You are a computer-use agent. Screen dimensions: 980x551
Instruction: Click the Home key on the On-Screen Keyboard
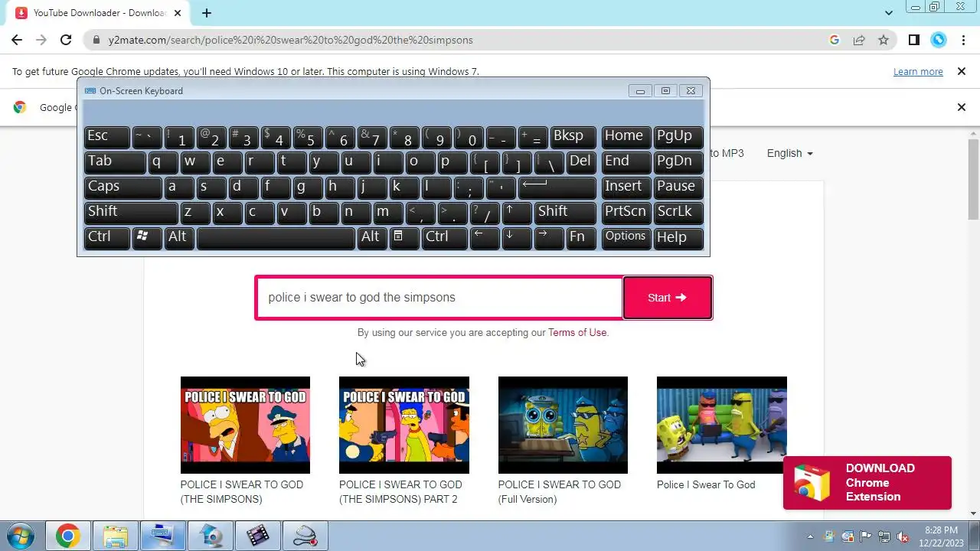[626, 137]
